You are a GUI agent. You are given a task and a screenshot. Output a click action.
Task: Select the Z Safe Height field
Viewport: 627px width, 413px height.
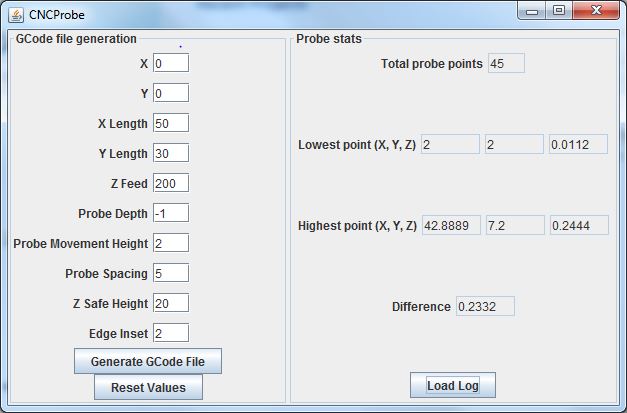pos(171,303)
